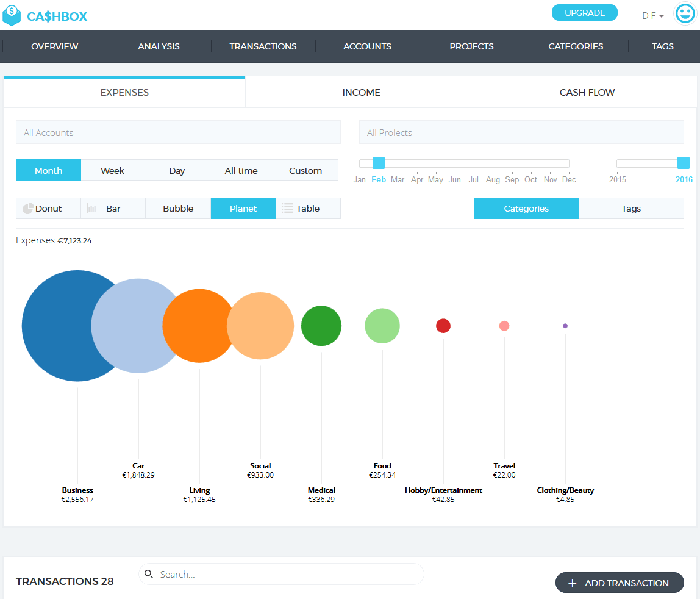Click the Add Transaction button

coord(620,583)
